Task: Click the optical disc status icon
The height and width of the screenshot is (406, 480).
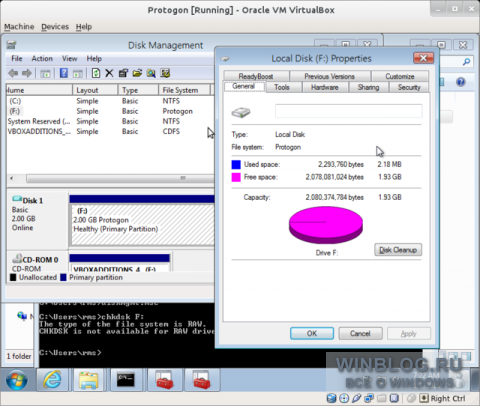Action: point(344,398)
